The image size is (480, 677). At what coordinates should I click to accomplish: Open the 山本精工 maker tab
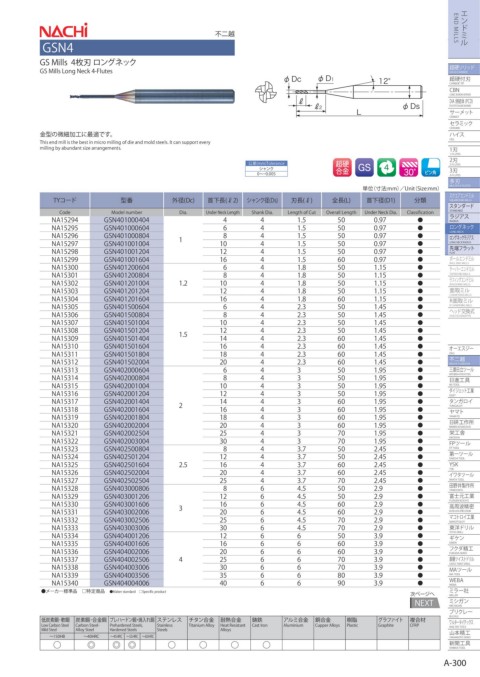464,633
